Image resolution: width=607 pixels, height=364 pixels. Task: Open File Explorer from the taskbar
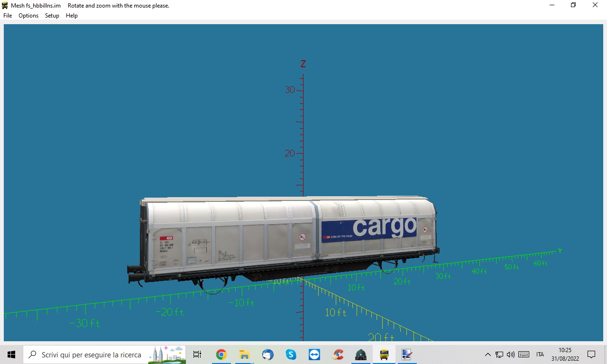[244, 355]
